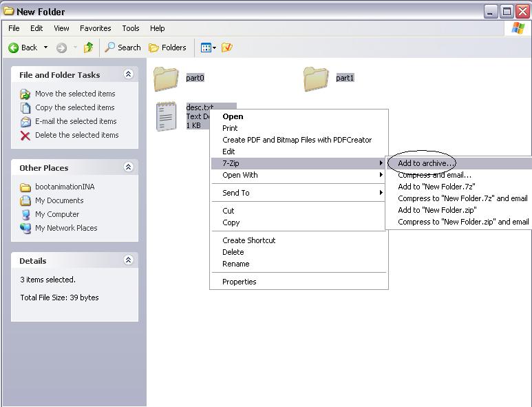Select Create PDF and Bitmap Files with PDFCreator
The height and width of the screenshot is (407, 532).
pos(299,140)
